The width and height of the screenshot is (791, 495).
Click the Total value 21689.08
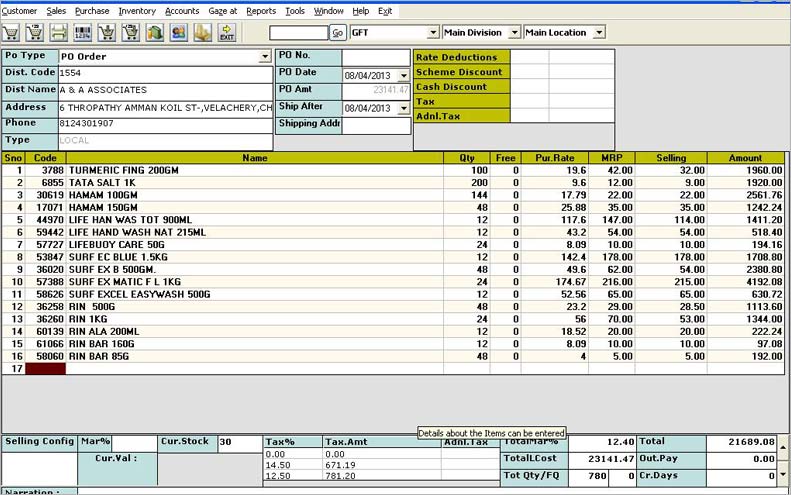click(742, 442)
